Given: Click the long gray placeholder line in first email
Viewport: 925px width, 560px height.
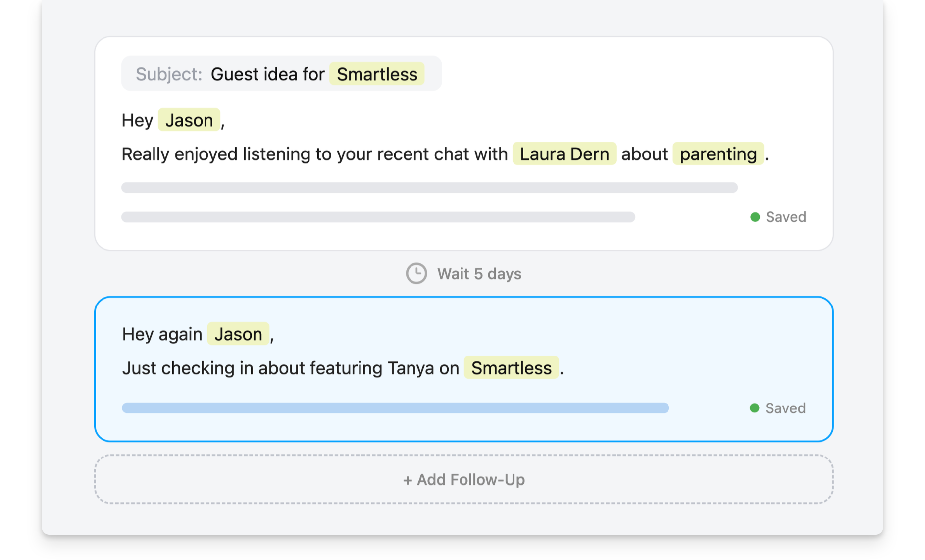Looking at the screenshot, I should coord(429,188).
